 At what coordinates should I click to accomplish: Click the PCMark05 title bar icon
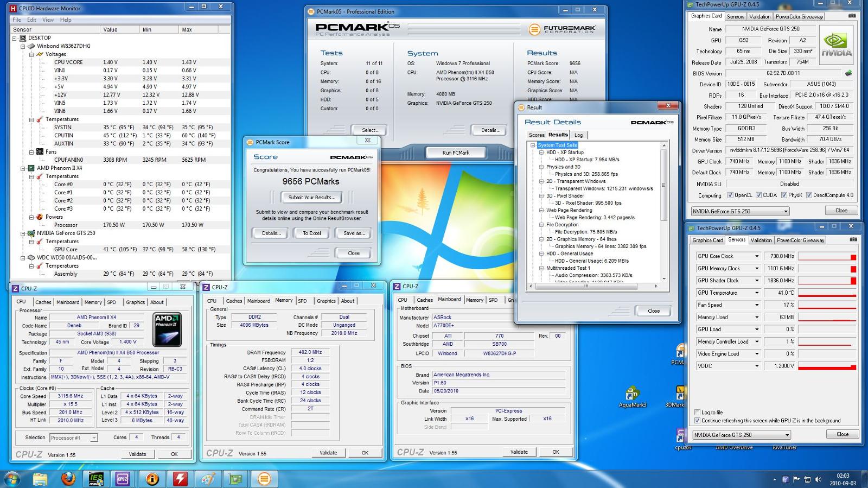(311, 11)
